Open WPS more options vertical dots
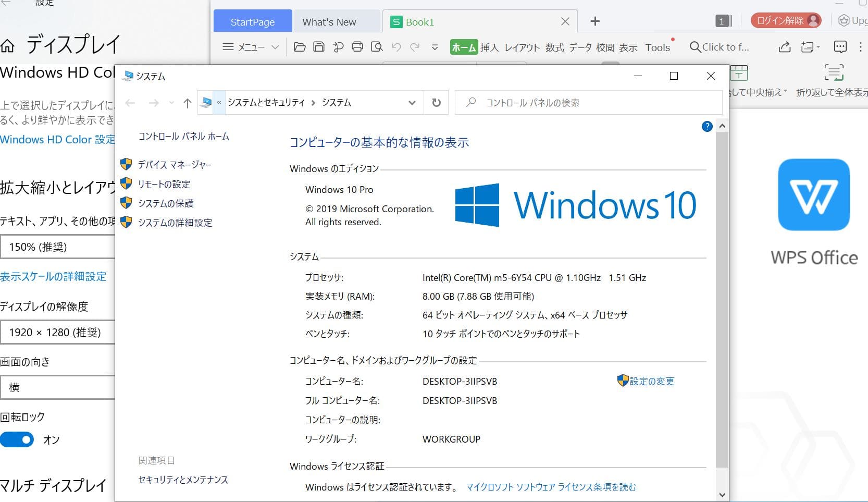The image size is (868, 502). click(860, 47)
